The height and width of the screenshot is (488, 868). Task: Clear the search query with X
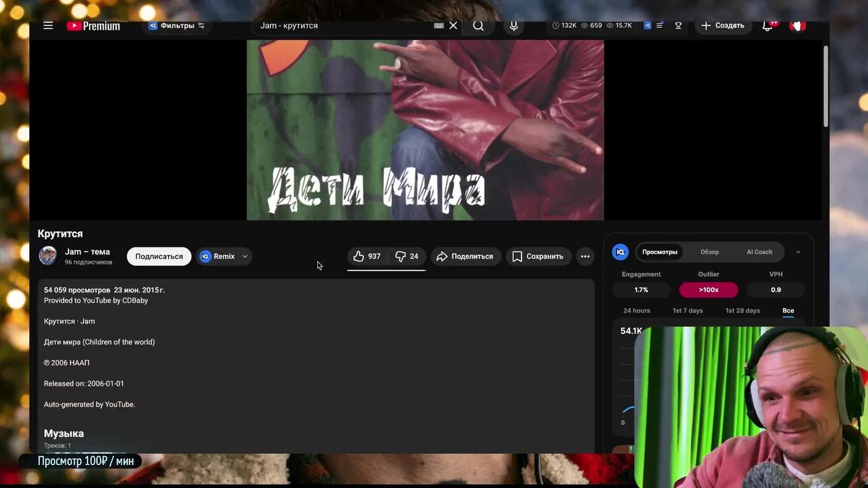[x=453, y=26]
